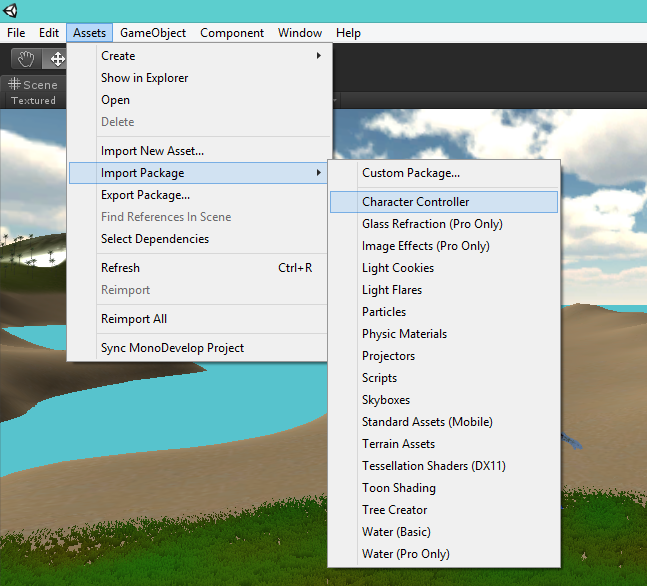This screenshot has height=586, width=647.
Task: Import the Character Controller package
Action: [x=444, y=202]
